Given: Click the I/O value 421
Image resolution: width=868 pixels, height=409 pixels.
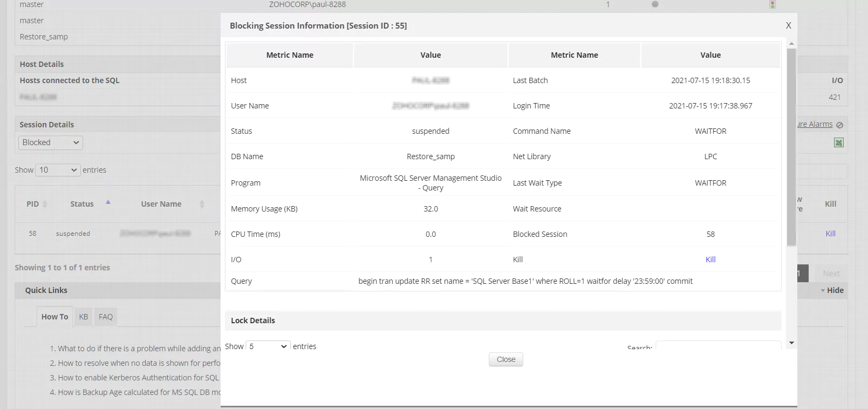Looking at the screenshot, I should point(835,97).
